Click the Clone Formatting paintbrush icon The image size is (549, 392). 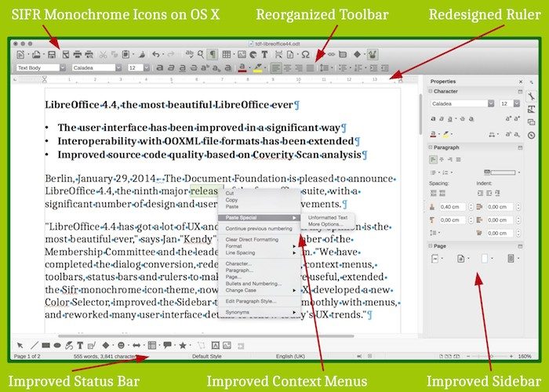click(142, 55)
